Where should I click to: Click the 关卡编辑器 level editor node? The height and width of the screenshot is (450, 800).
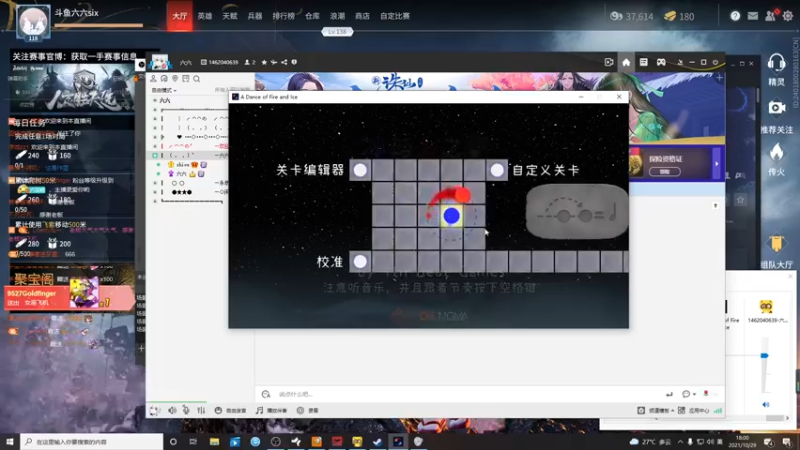point(360,170)
